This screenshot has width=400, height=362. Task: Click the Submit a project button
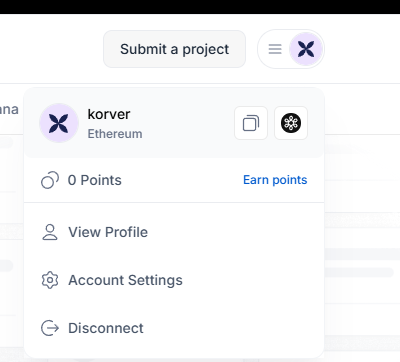[x=174, y=49]
